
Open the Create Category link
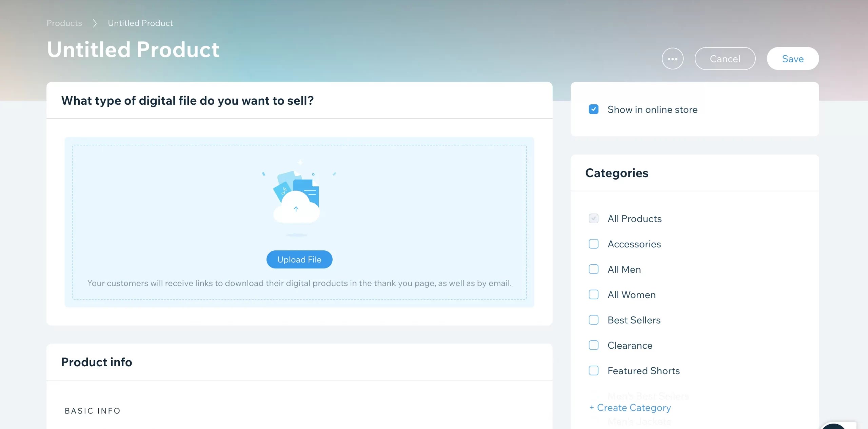[634, 408]
